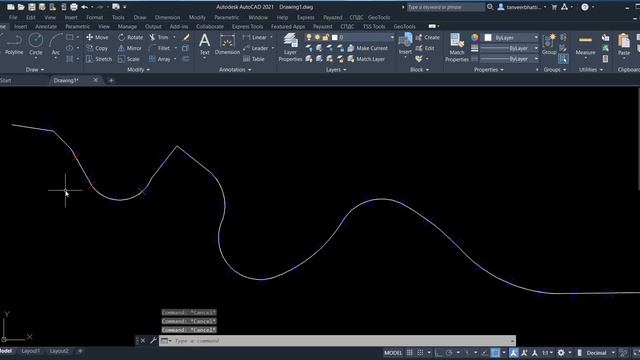Image resolution: width=640 pixels, height=360 pixels.
Task: Switch to the Annotate ribbon tab
Action: (46, 27)
